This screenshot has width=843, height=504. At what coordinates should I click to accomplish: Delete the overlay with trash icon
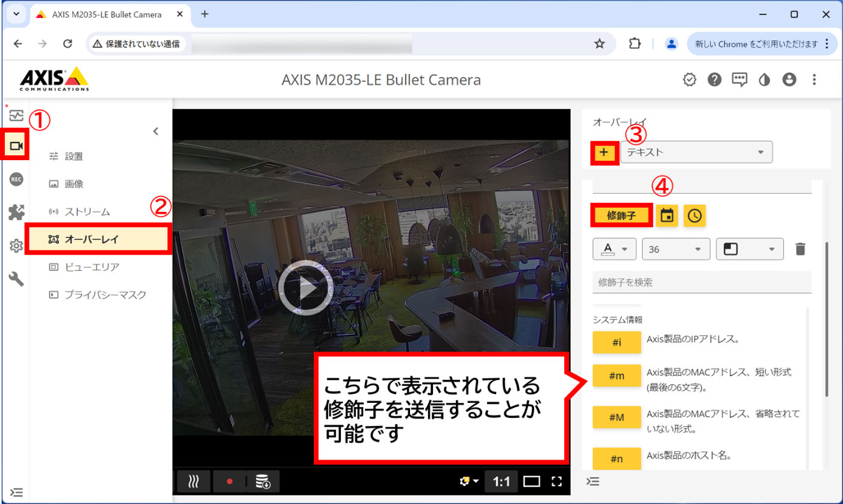click(x=800, y=249)
